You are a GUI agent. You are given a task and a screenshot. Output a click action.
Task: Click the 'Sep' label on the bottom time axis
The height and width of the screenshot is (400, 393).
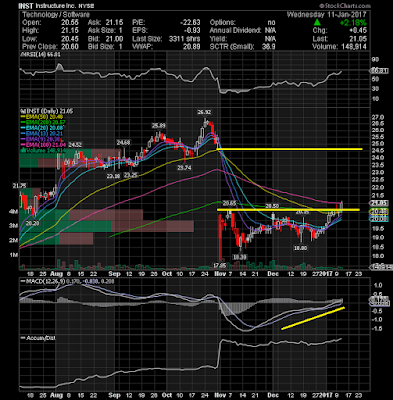[114, 395]
